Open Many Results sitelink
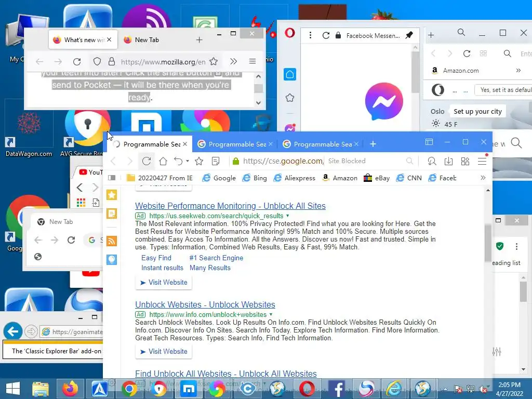Screen dimensions: 532x399 [210, 268]
